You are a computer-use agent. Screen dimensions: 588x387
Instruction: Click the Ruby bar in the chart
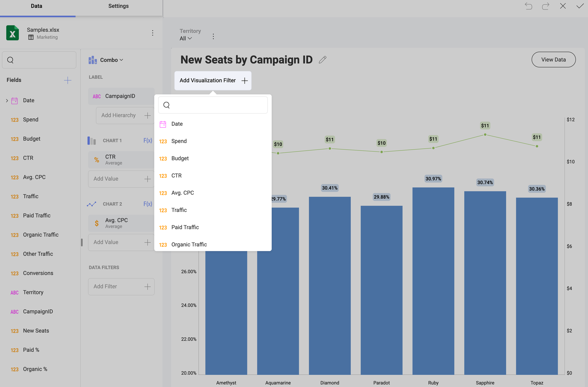[433, 281]
